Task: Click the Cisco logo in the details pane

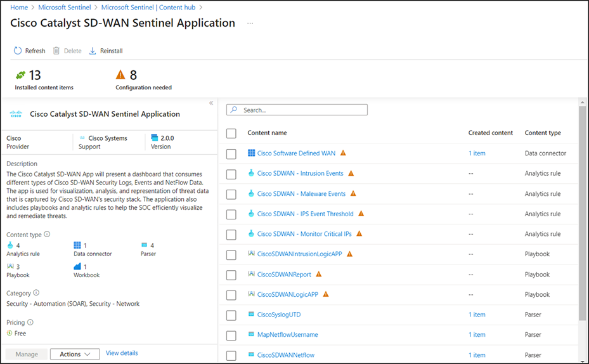Action: pyautogui.click(x=16, y=114)
